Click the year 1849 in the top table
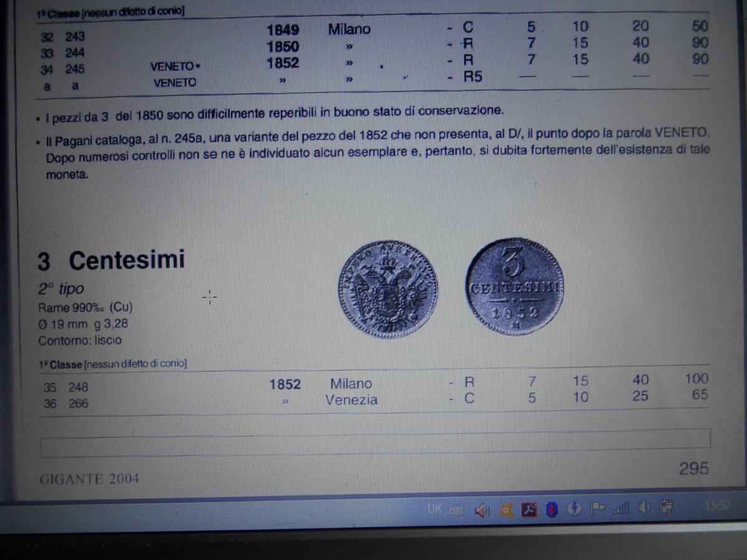Image resolution: width=747 pixels, height=560 pixels. (283, 30)
